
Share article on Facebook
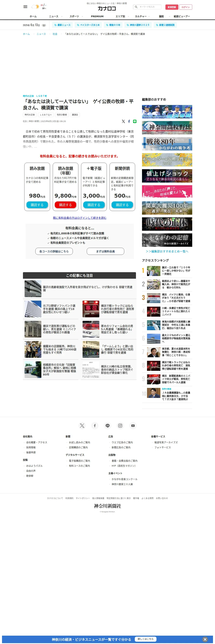[x=129, y=121]
